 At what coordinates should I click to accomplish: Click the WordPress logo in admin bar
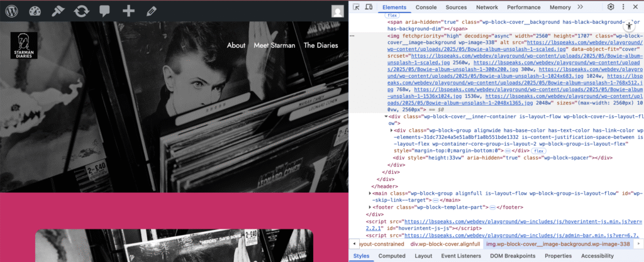pos(12,11)
